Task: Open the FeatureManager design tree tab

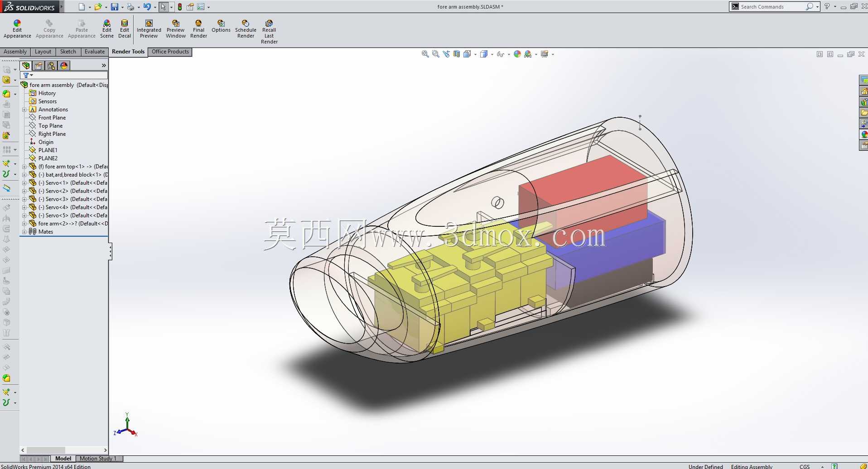Action: tap(26, 66)
